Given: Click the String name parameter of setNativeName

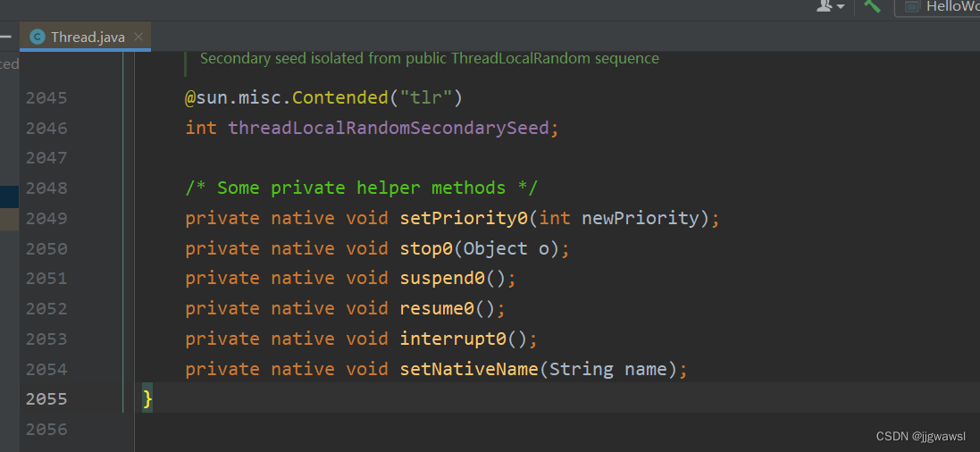Looking at the screenshot, I should click(608, 370).
